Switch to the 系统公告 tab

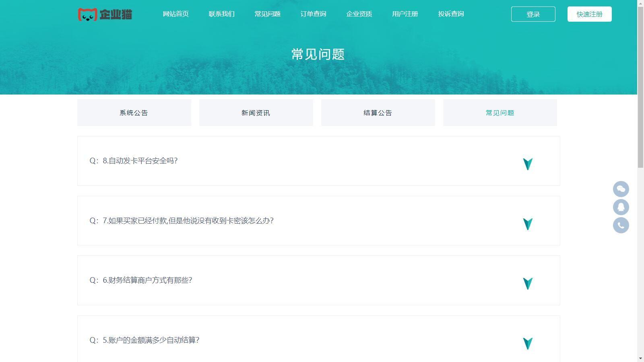pyautogui.click(x=134, y=113)
